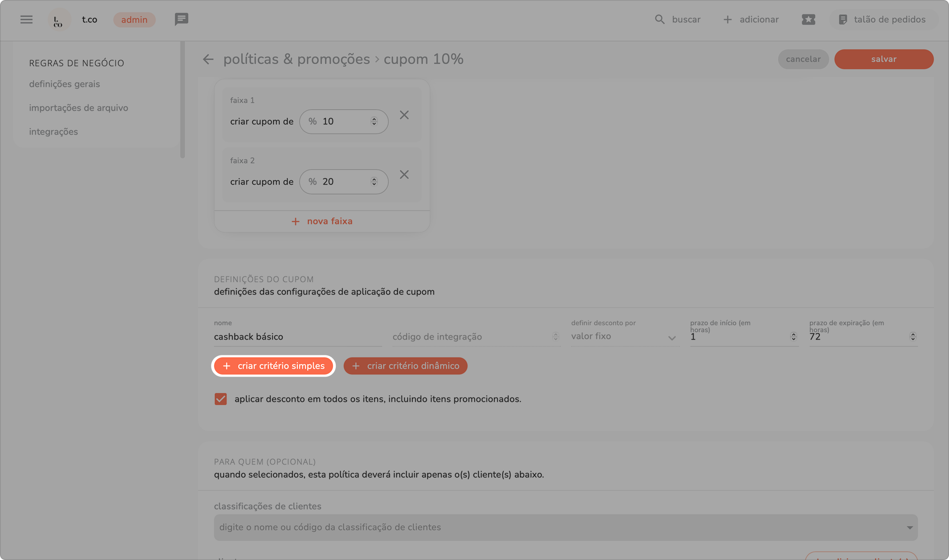Adjust faixa 1 percentage stepper arrows

pyautogui.click(x=374, y=121)
